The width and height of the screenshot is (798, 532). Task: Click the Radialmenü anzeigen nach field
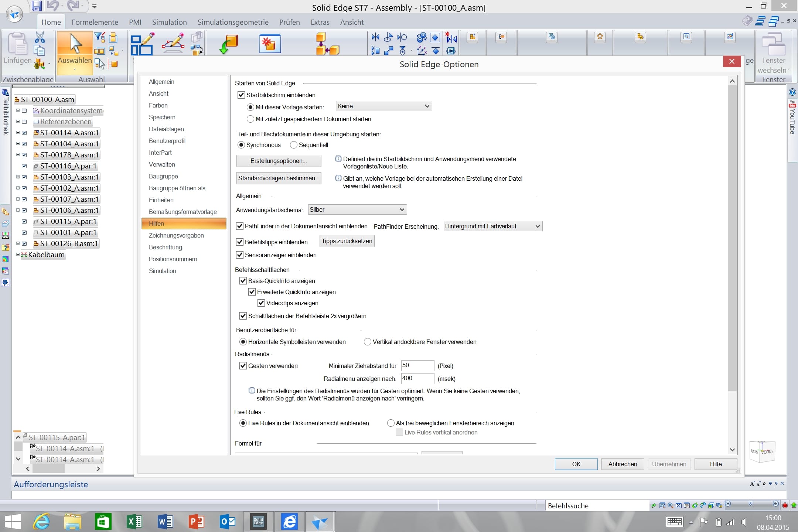point(417,379)
